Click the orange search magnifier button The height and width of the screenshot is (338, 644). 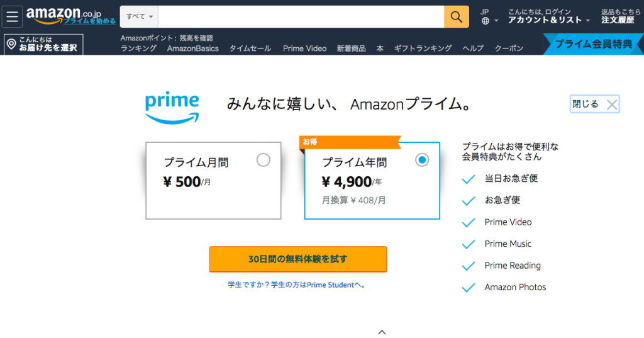click(457, 17)
